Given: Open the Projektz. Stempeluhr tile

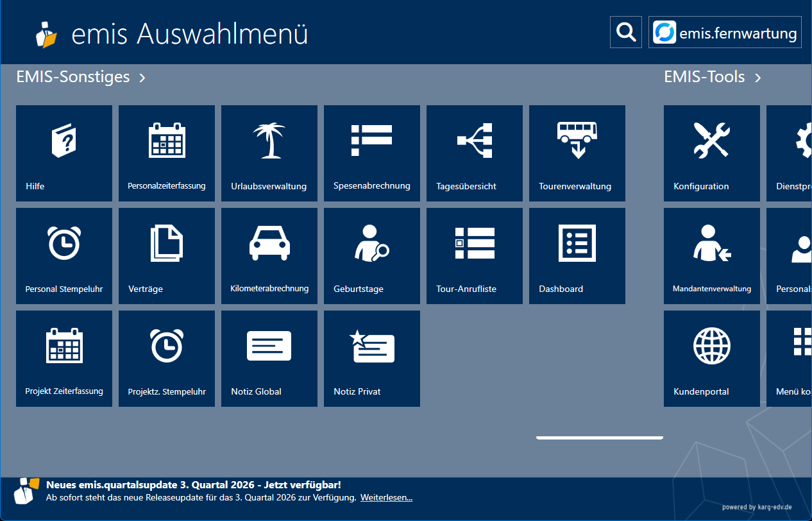Looking at the screenshot, I should click(167, 359).
